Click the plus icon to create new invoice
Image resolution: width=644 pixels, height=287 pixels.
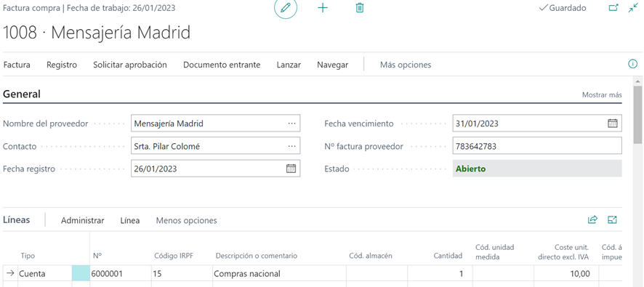tap(323, 8)
